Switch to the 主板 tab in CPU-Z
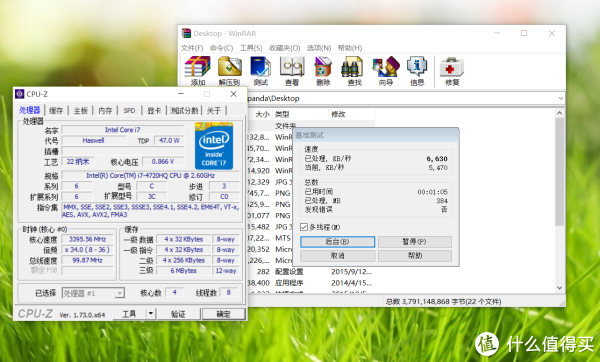Image resolution: width=600 pixels, height=362 pixels. coord(81,111)
